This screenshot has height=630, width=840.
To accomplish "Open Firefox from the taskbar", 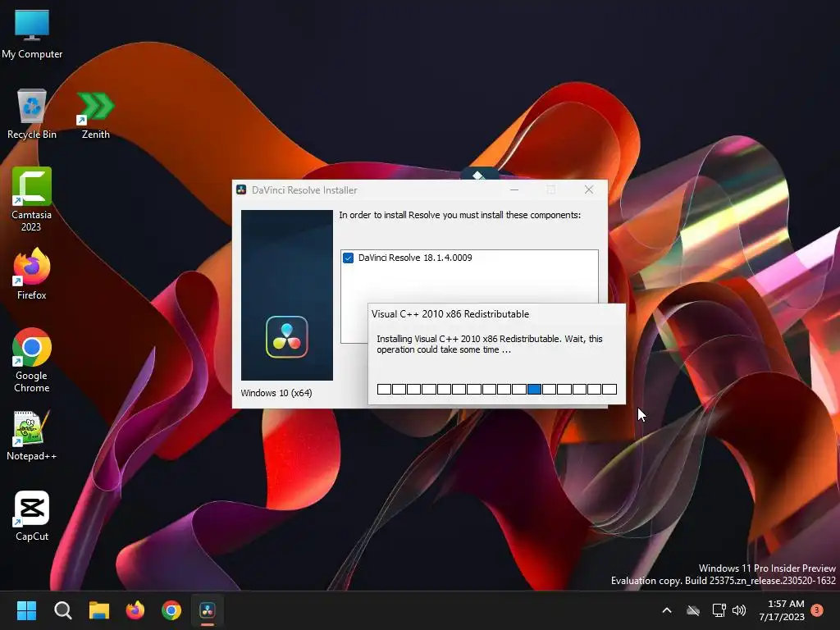I will click(135, 610).
